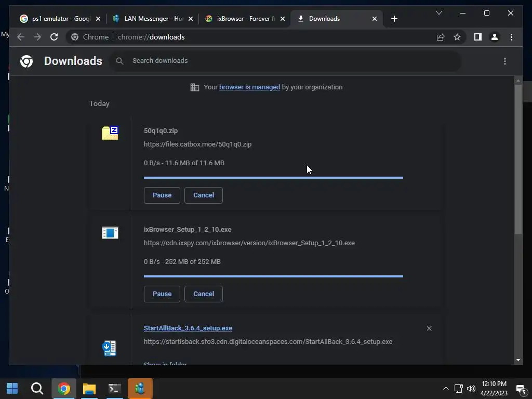The image size is (532, 399).
Task: Share this page via the share icon
Action: point(441,37)
